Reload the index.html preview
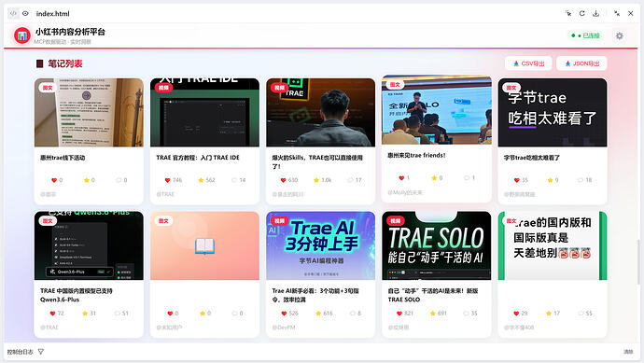Screen dimensions: 644x363 point(582,14)
